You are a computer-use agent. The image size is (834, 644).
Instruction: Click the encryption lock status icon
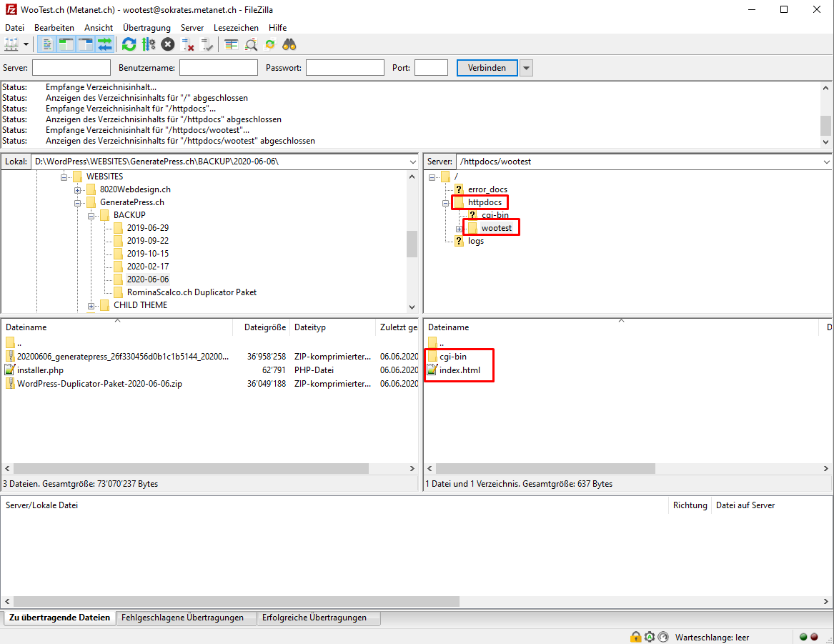[x=635, y=637]
